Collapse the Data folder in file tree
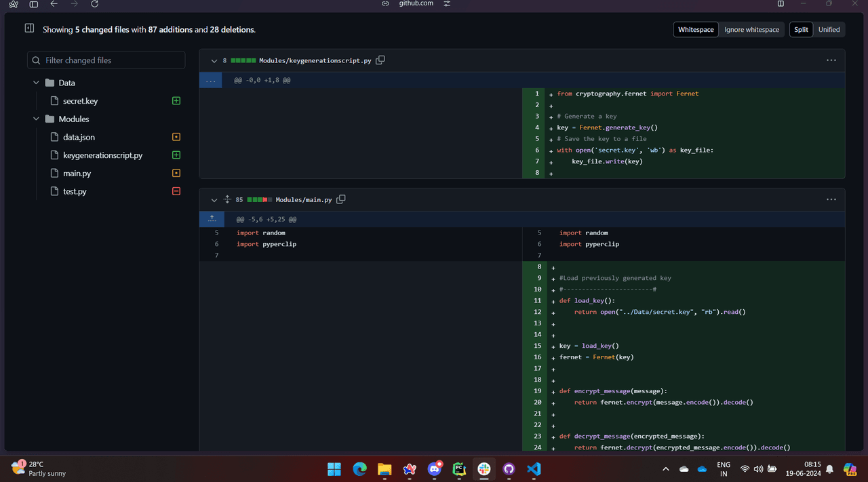Screen dimensions: 868x482 coord(37,83)
